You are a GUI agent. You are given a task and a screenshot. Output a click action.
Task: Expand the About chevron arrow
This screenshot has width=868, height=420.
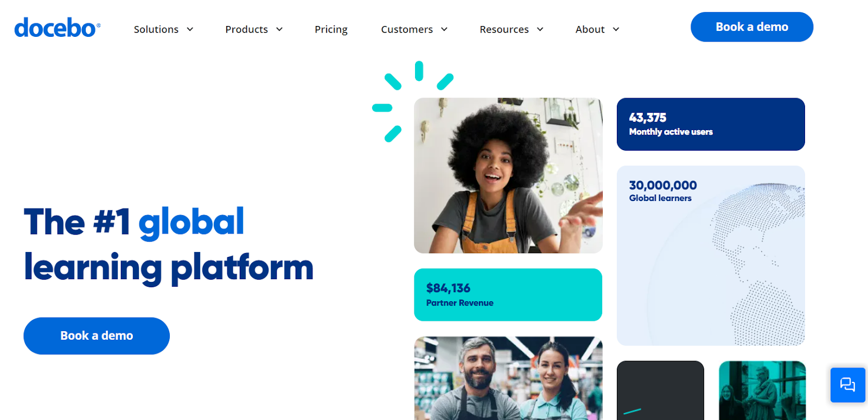[x=616, y=29]
